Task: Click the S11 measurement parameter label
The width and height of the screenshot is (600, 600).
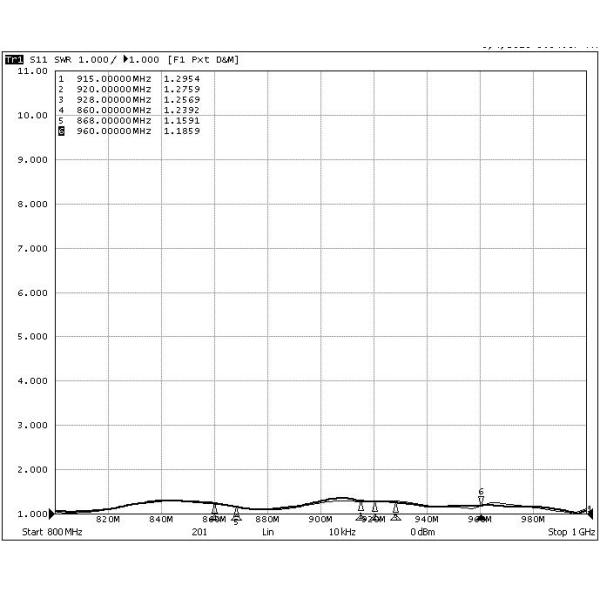Action: [38, 60]
